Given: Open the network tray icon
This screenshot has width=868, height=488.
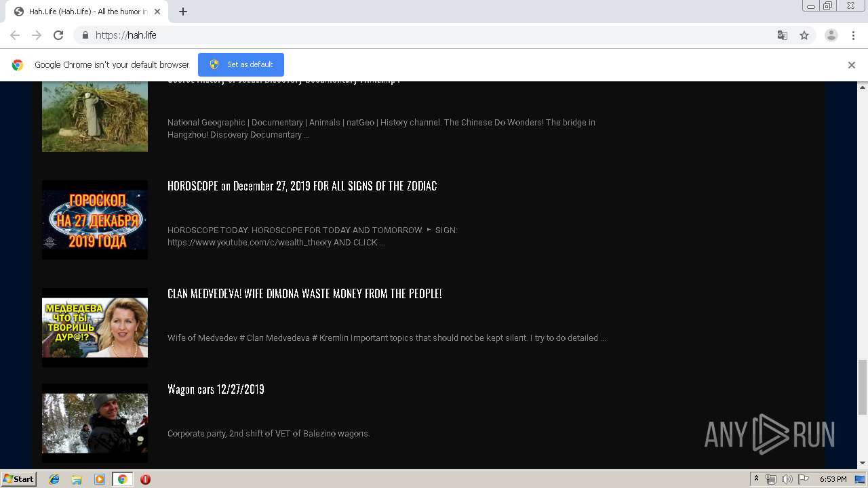Looking at the screenshot, I should [771, 479].
